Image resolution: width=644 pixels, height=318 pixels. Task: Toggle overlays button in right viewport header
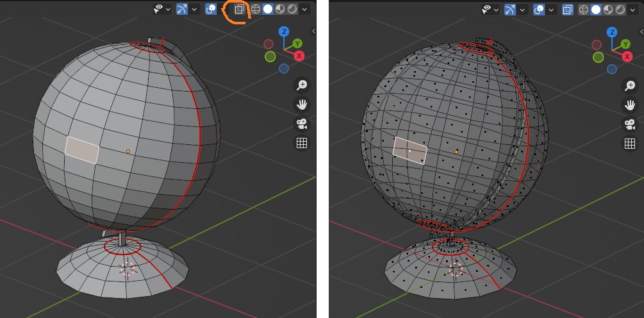[x=539, y=9]
